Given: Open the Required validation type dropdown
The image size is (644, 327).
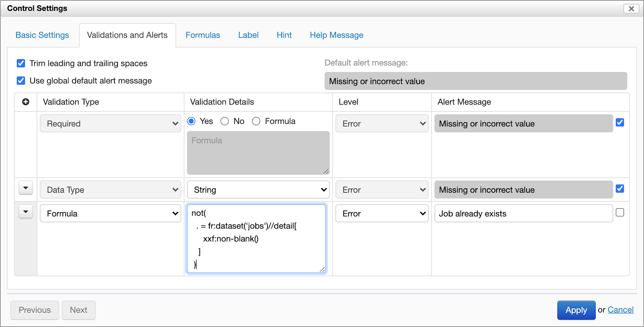Looking at the screenshot, I should 110,123.
